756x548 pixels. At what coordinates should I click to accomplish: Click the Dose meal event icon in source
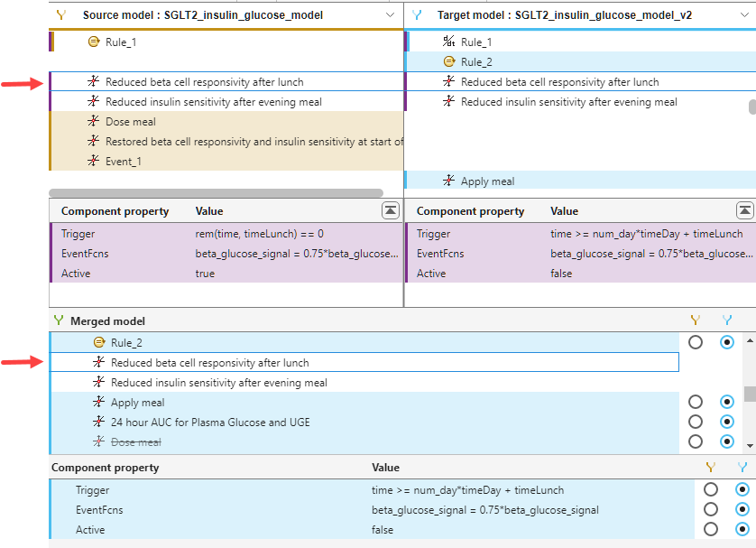[94, 122]
